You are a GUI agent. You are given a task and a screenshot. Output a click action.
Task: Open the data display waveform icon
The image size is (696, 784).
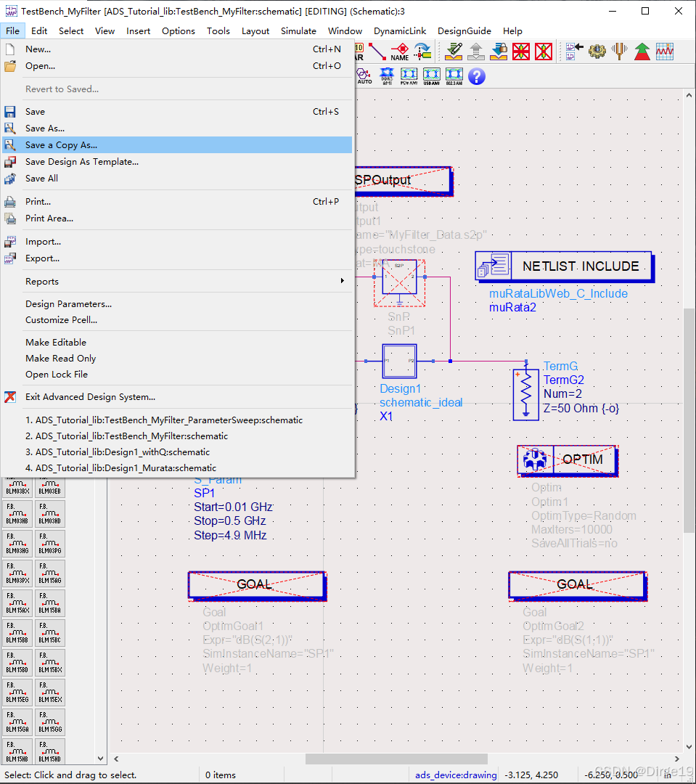663,52
